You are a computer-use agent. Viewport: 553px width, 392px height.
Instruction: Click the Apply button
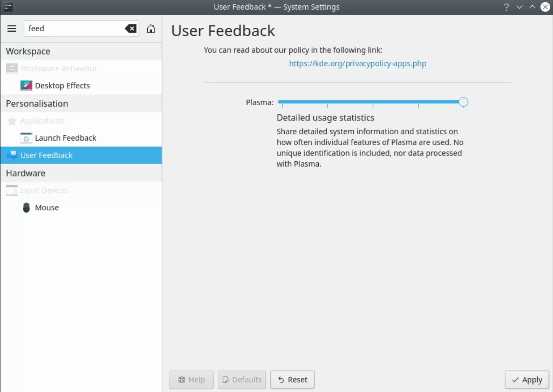point(527,380)
